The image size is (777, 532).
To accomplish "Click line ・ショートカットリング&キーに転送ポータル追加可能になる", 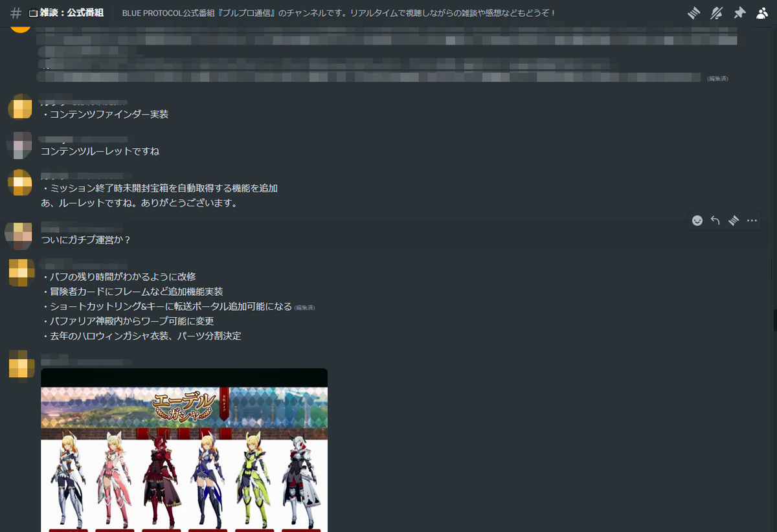I will tap(166, 306).
